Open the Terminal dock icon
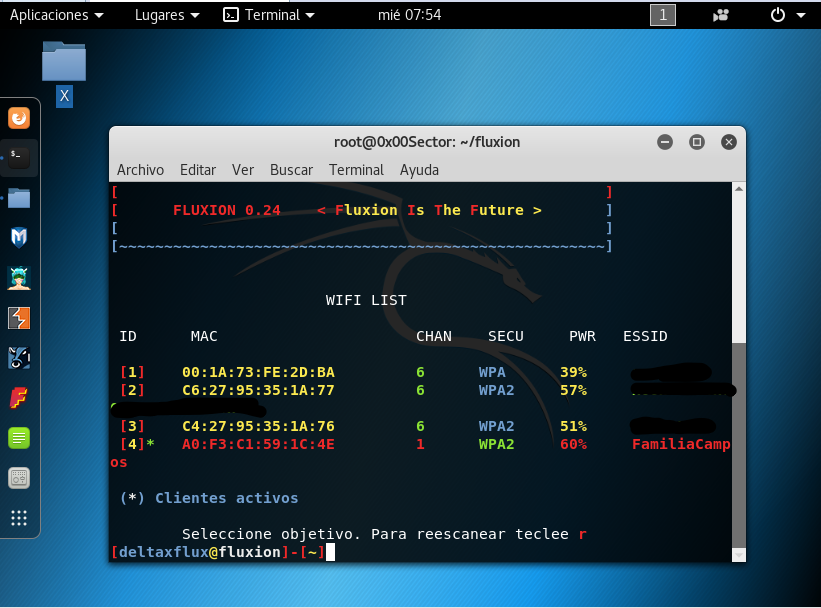Image resolution: width=821 pixels, height=608 pixels. [19, 158]
